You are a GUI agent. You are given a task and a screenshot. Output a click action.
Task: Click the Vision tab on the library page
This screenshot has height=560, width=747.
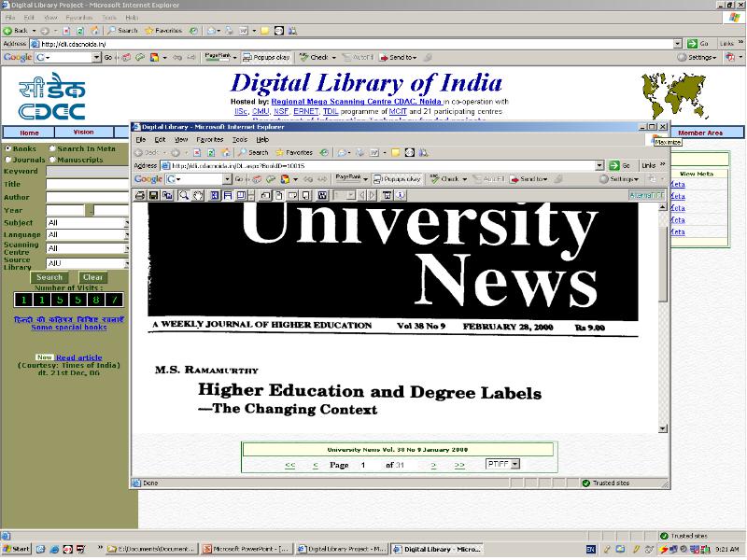pos(83,132)
